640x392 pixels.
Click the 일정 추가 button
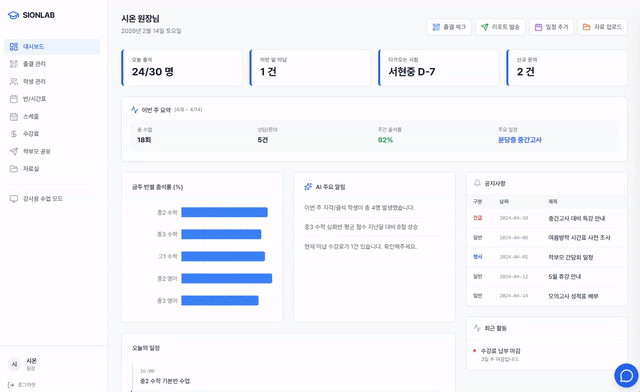click(551, 27)
